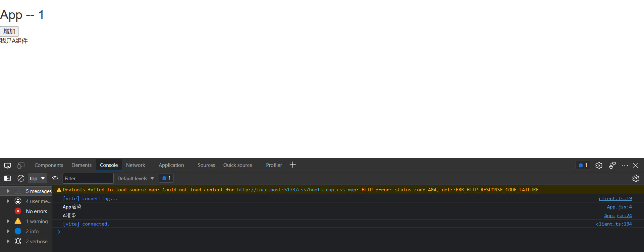This screenshot has width=644, height=252.
Task: Click the feedback people icon
Action: coord(612,166)
